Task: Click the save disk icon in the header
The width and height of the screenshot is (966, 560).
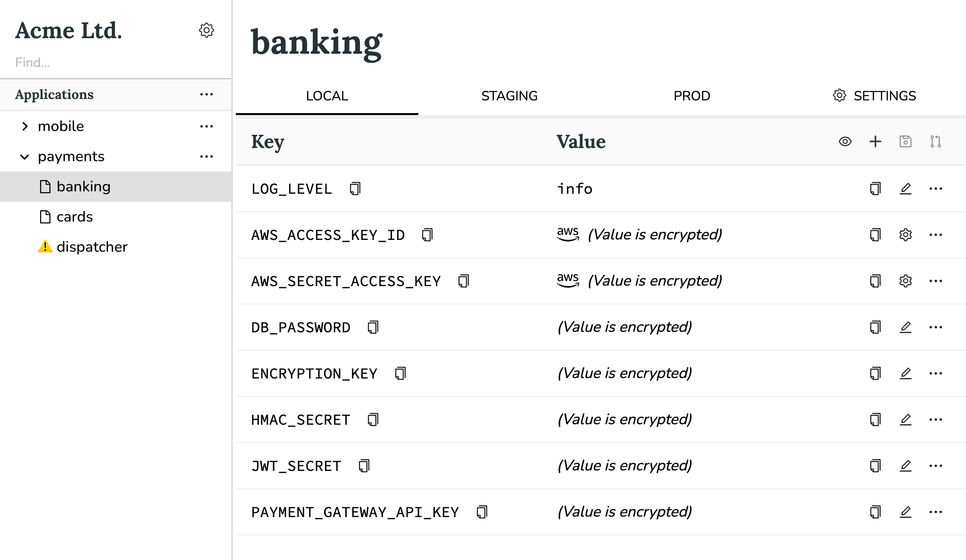Action: [x=905, y=141]
